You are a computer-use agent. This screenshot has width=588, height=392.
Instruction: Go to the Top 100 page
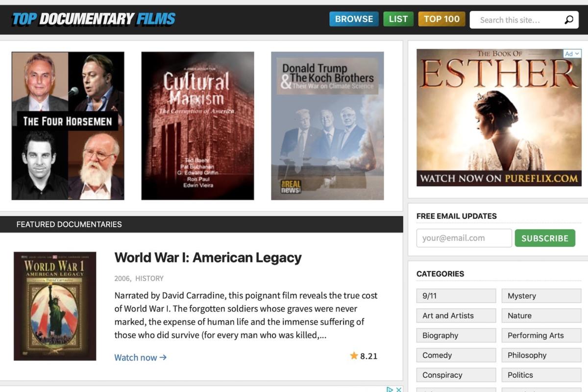[441, 19]
